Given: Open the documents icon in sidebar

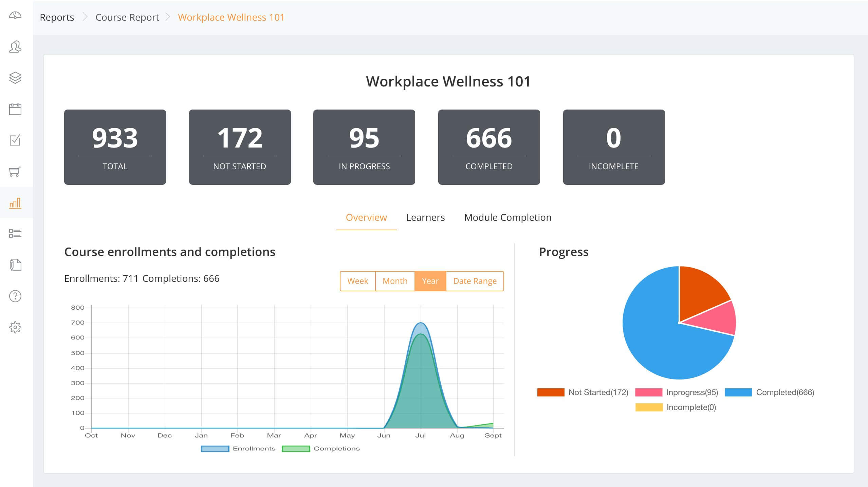Looking at the screenshot, I should [x=15, y=265].
